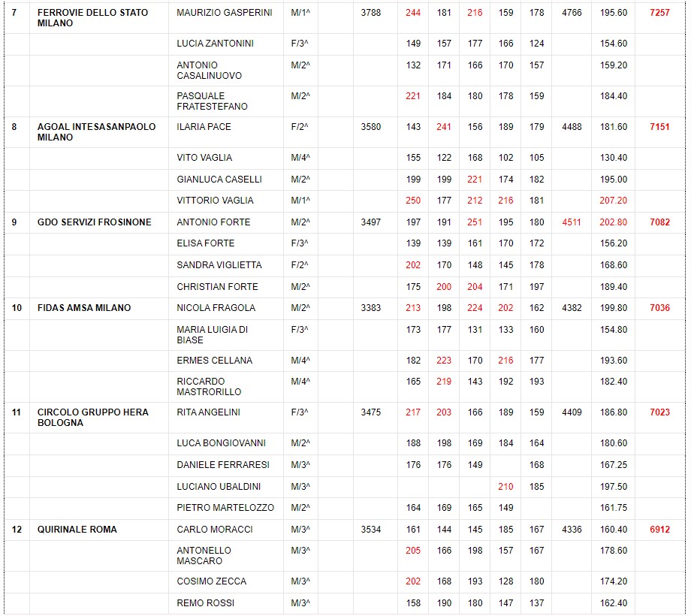Image resolution: width=691 pixels, height=616 pixels.
Task: Select team name FERROVIE DELLO STATO MILANO
Action: tap(92, 17)
